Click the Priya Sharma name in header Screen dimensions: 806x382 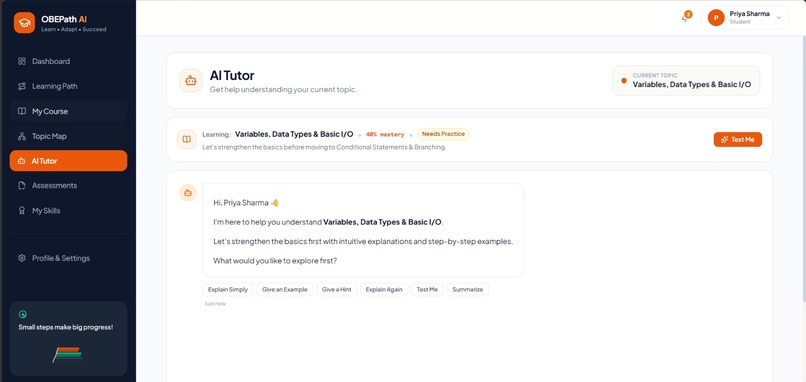click(749, 14)
